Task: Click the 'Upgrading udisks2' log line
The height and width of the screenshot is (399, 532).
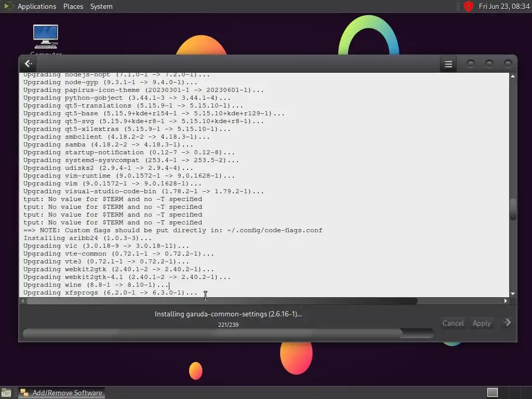Action: pos(108,168)
